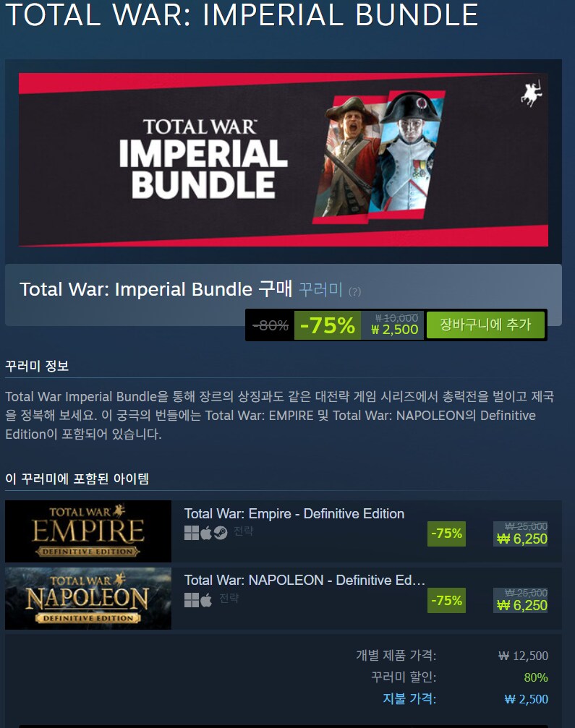
Task: Click the -75% bundle discount badge
Action: click(x=328, y=325)
